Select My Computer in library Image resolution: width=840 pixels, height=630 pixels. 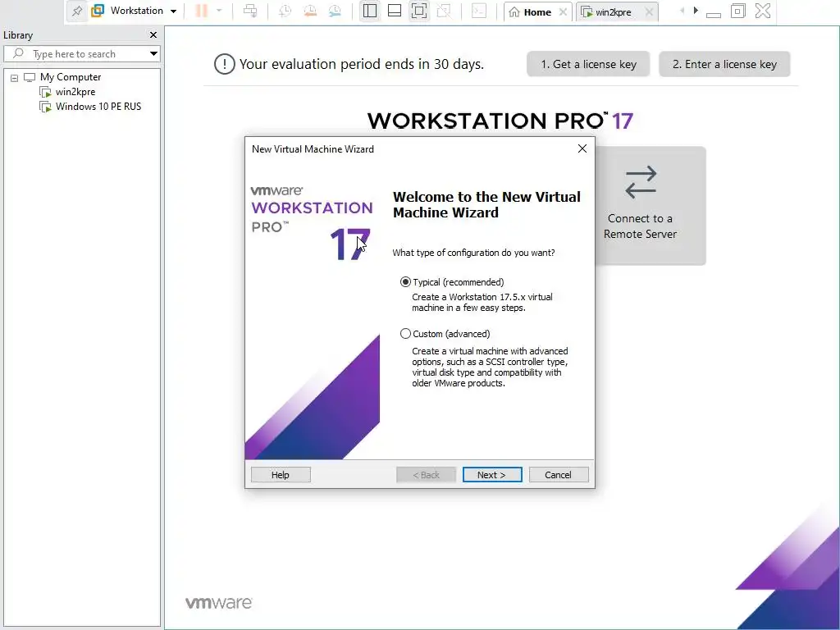click(71, 77)
